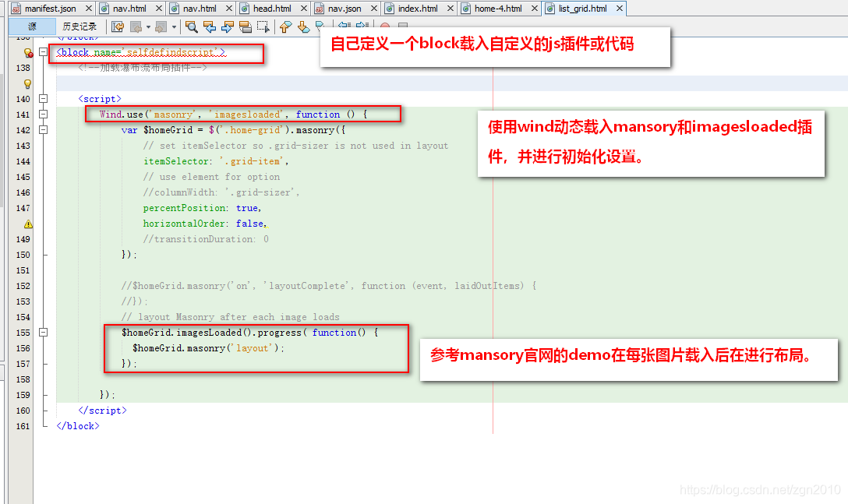Open the nav.html tab beside manifest.json
This screenshot has width=848, height=504.
(129, 9)
